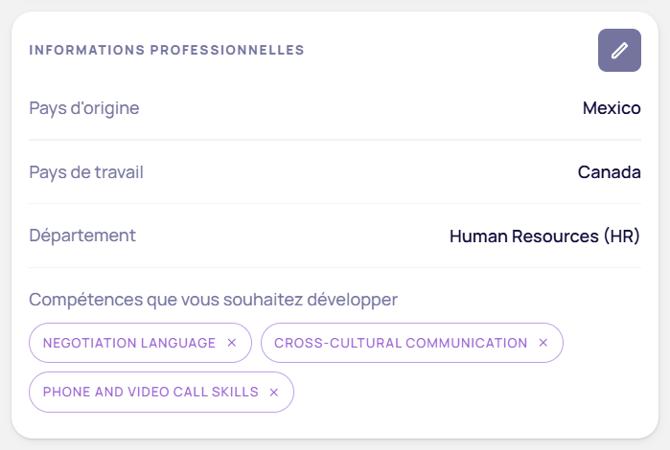
Task: Click the Mexico value
Action: click(x=611, y=108)
